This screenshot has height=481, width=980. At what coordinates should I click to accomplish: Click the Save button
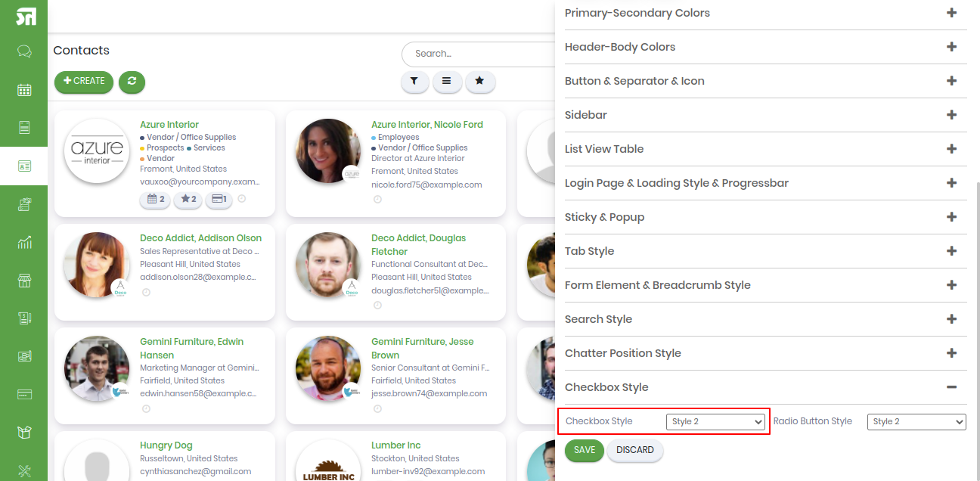click(585, 450)
